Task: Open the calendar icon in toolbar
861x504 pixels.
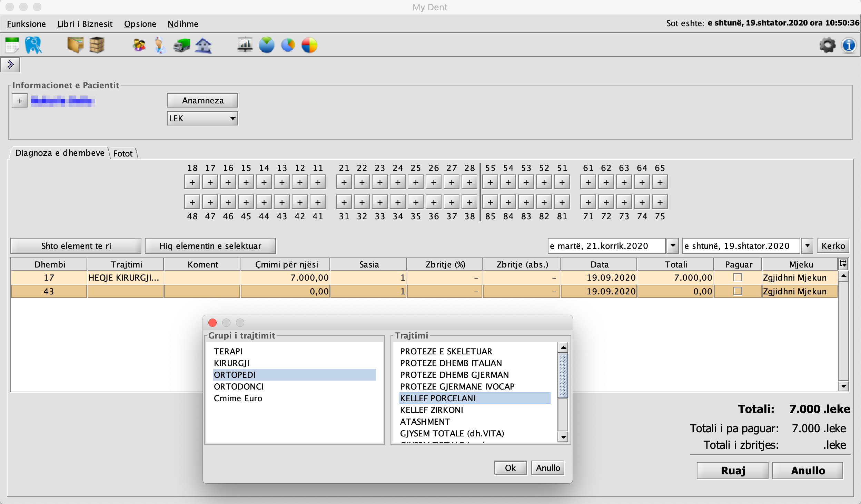Action: pyautogui.click(x=12, y=45)
